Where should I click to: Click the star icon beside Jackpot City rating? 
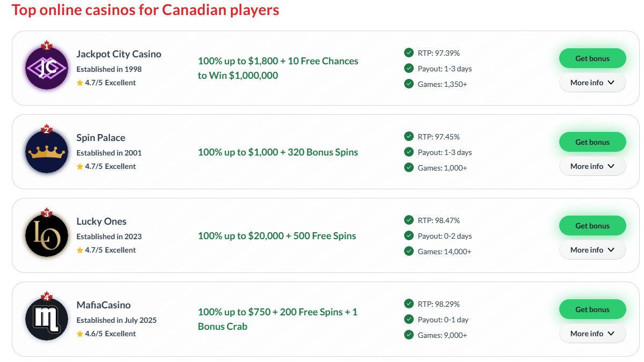80,83
